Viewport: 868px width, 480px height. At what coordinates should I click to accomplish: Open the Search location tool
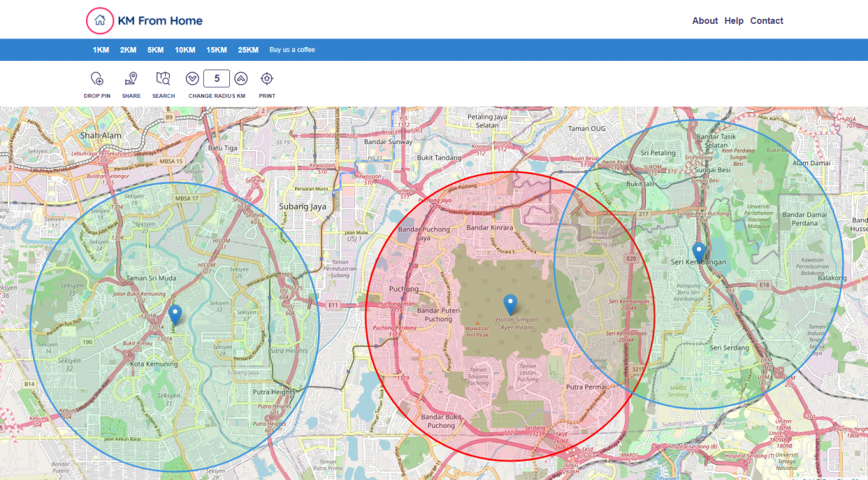163,79
